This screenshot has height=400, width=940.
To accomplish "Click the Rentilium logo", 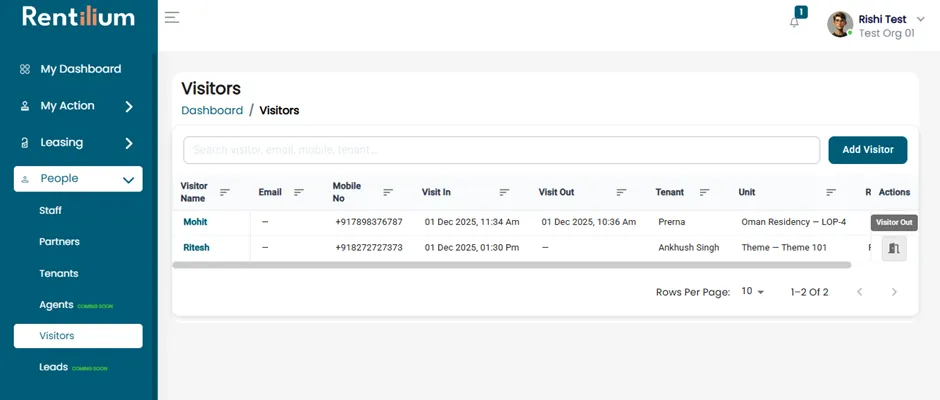I will point(79,16).
